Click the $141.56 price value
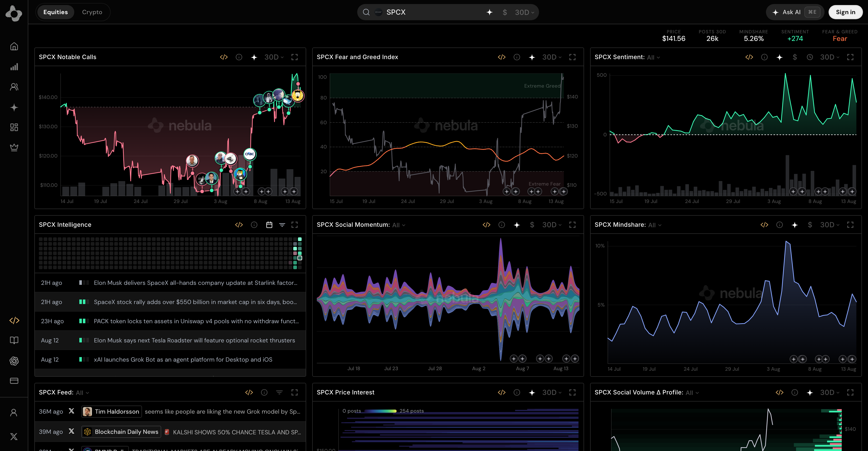868x451 pixels. 673,39
